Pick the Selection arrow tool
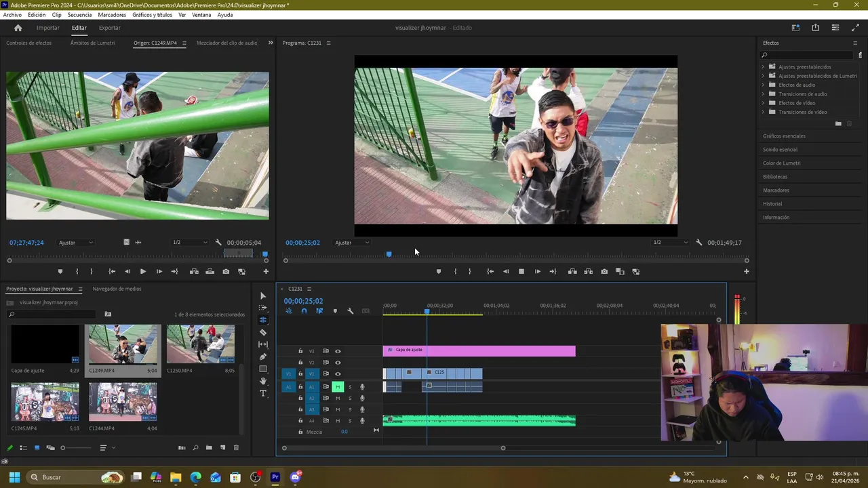The image size is (868, 488). (263, 296)
